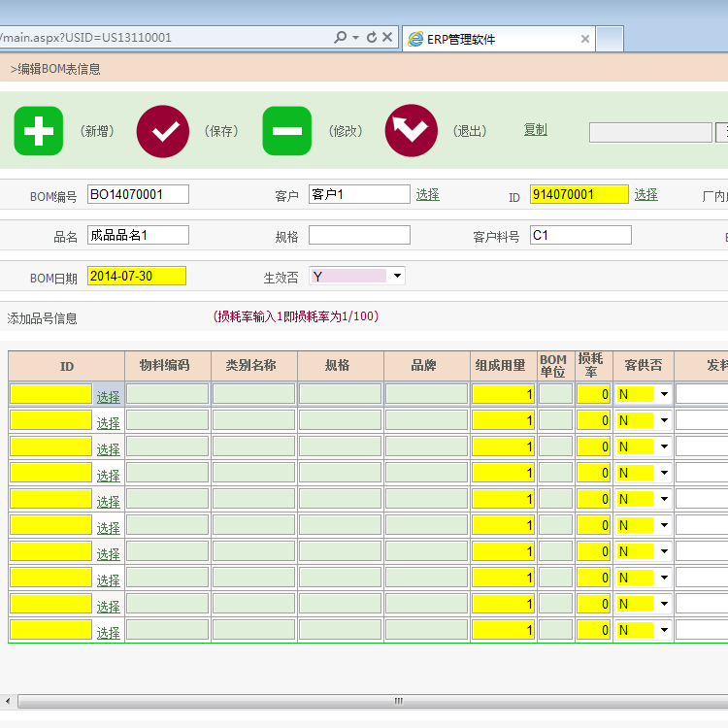Click 选择 link in second table row

pyautogui.click(x=108, y=423)
